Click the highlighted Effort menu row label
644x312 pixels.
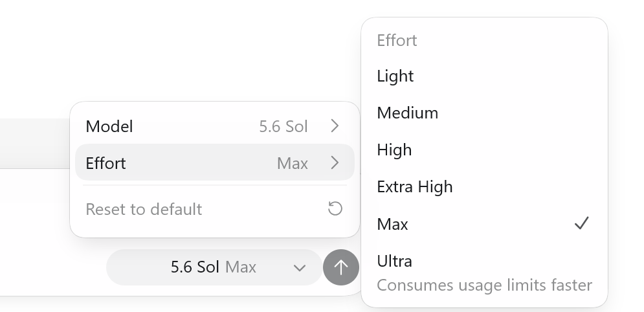(x=105, y=163)
